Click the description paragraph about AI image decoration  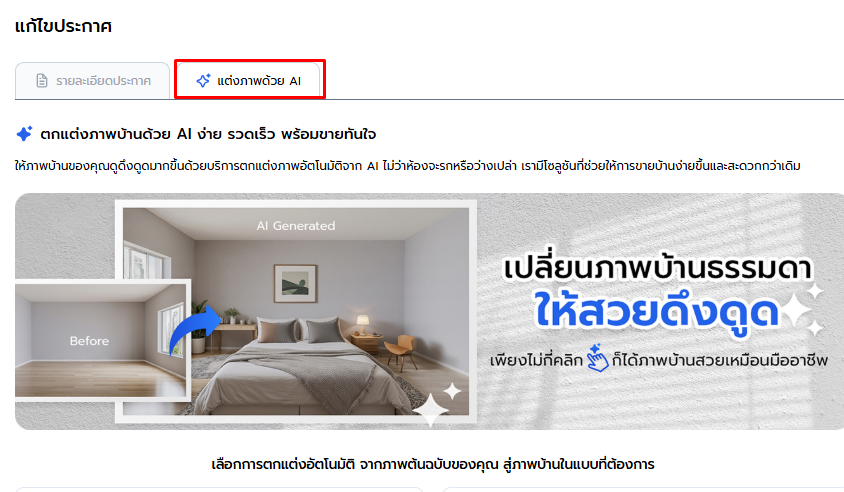tap(407, 166)
